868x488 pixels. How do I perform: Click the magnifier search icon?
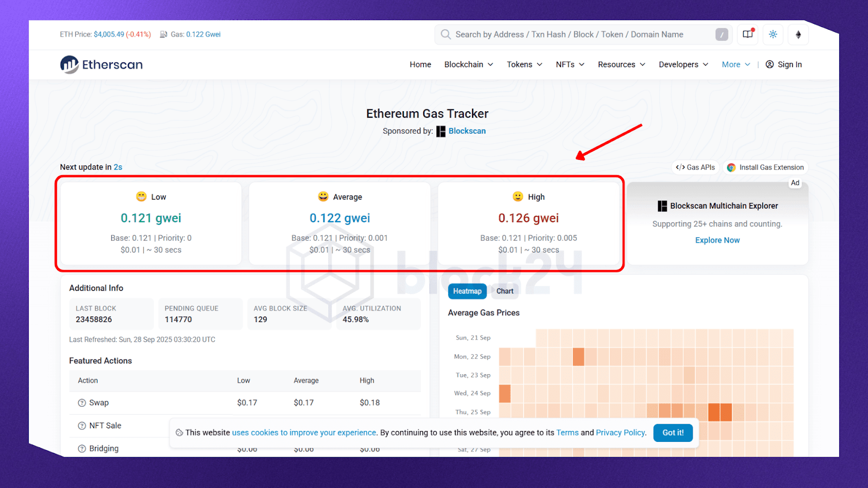pyautogui.click(x=446, y=34)
